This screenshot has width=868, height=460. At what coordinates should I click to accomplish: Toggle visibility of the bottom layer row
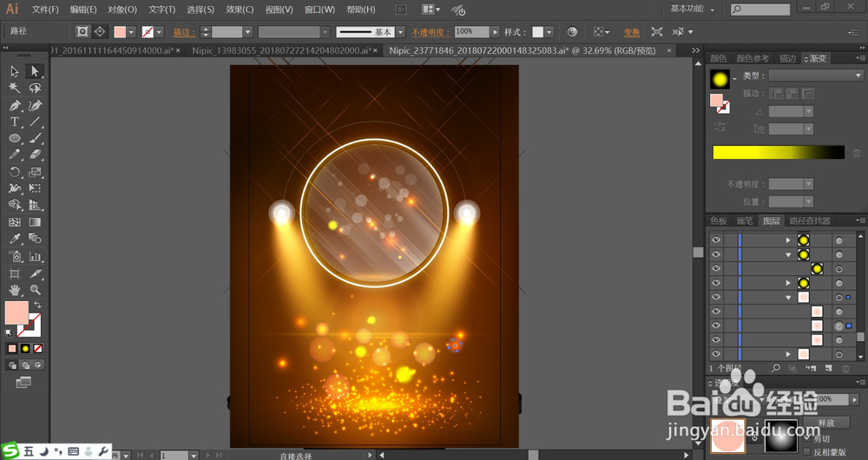pyautogui.click(x=716, y=354)
